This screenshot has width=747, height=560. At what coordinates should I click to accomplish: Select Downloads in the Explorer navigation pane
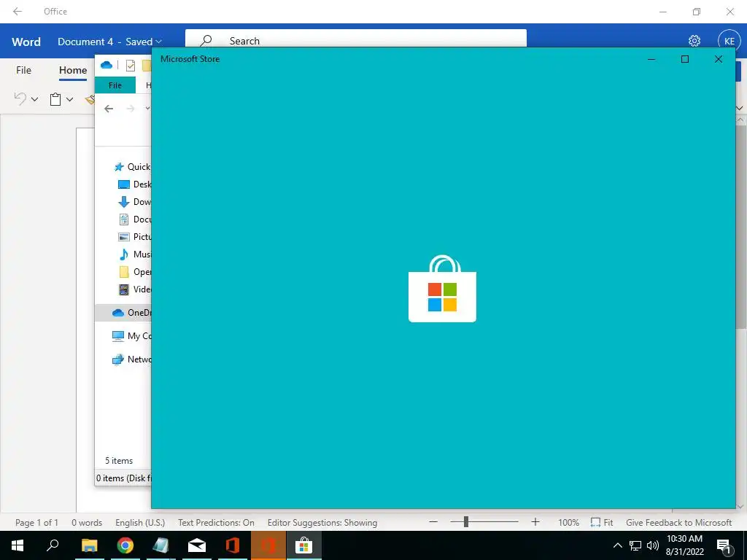coord(134,201)
